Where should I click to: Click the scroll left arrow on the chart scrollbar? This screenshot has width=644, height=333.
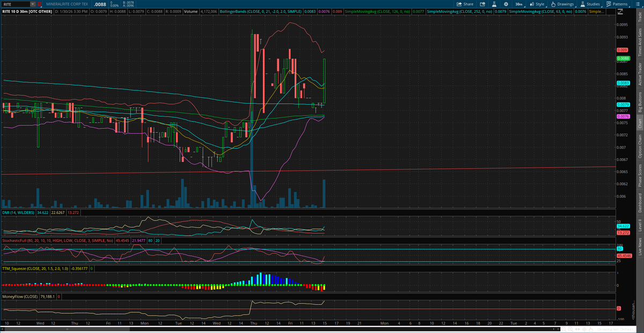[x=554, y=329]
